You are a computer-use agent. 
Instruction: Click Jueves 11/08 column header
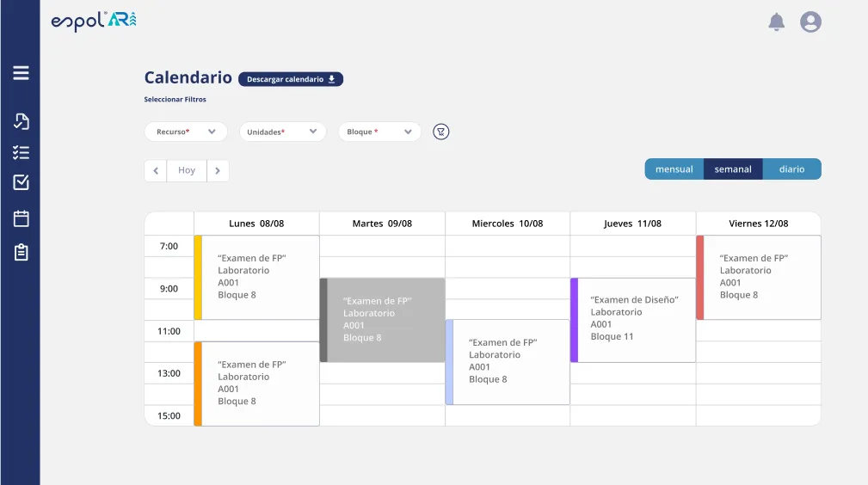tap(633, 224)
